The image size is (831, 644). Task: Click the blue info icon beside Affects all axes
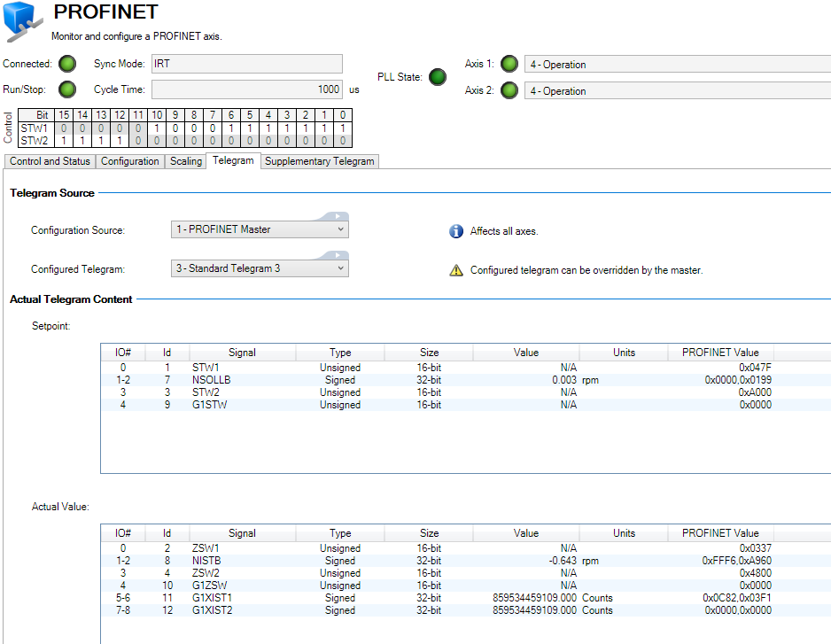point(456,231)
